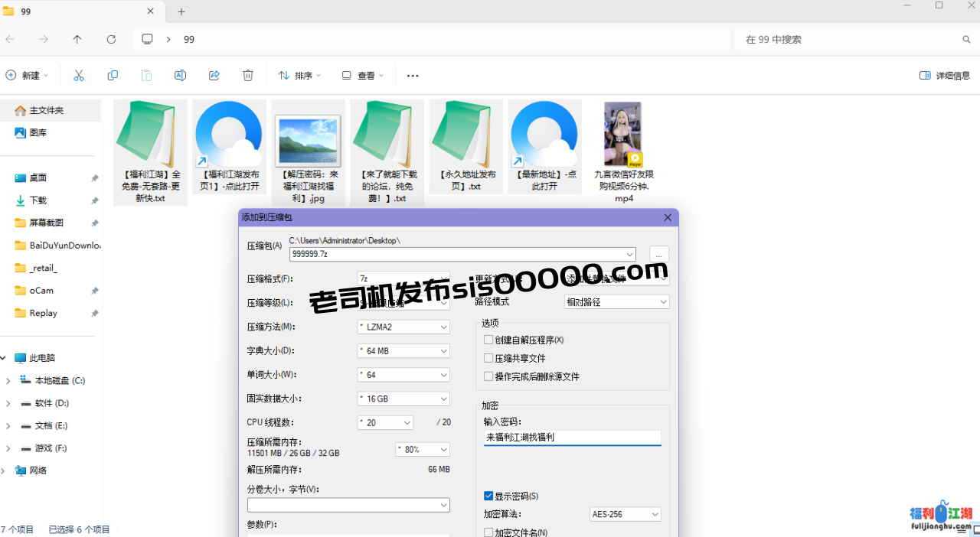This screenshot has width=980, height=537.
Task: Select the Paste icon in the toolbar
Action: click(146, 75)
